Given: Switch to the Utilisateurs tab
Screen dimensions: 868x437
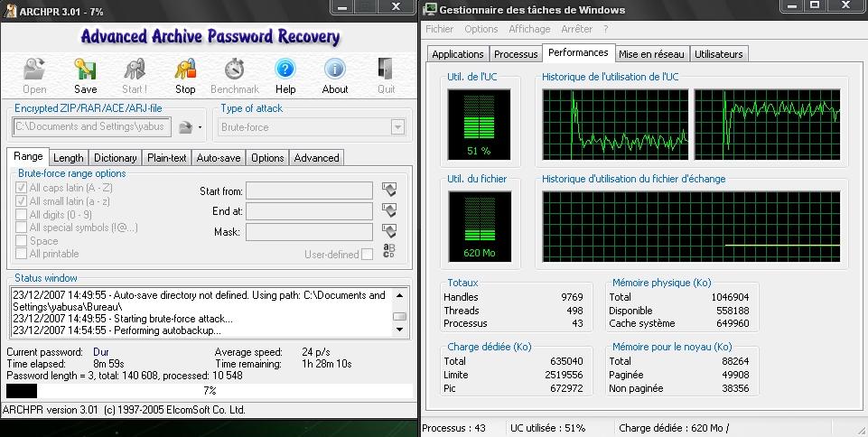Looking at the screenshot, I should (x=719, y=54).
